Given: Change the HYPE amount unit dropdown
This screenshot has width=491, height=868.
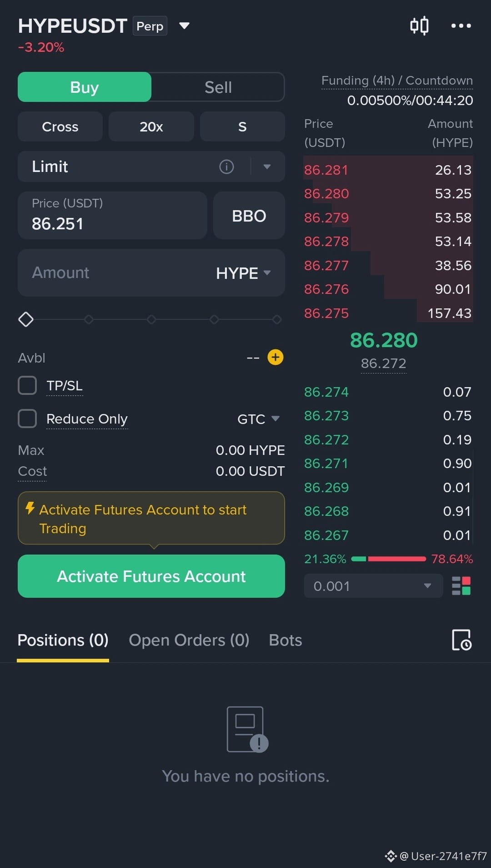Looking at the screenshot, I should click(x=243, y=273).
